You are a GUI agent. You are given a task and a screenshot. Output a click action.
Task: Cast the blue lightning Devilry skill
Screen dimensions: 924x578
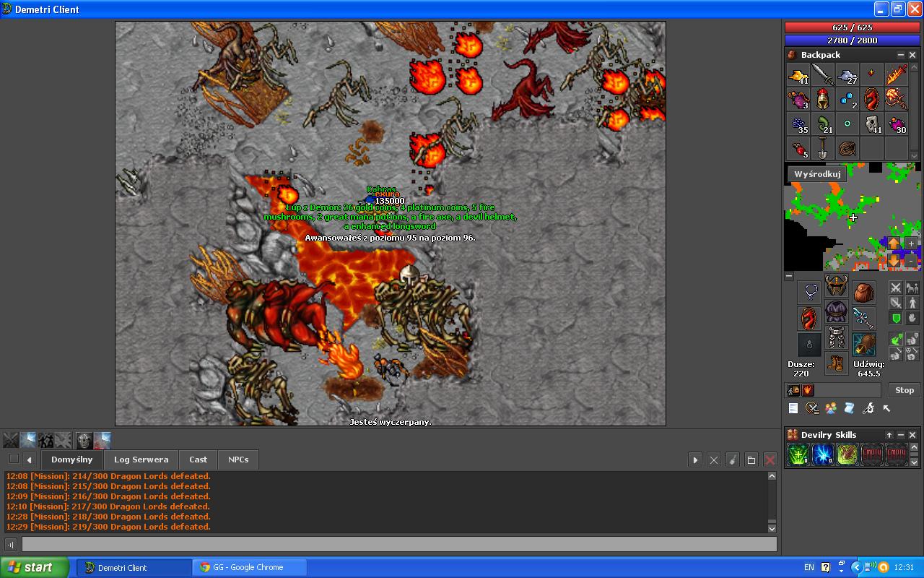(822, 454)
